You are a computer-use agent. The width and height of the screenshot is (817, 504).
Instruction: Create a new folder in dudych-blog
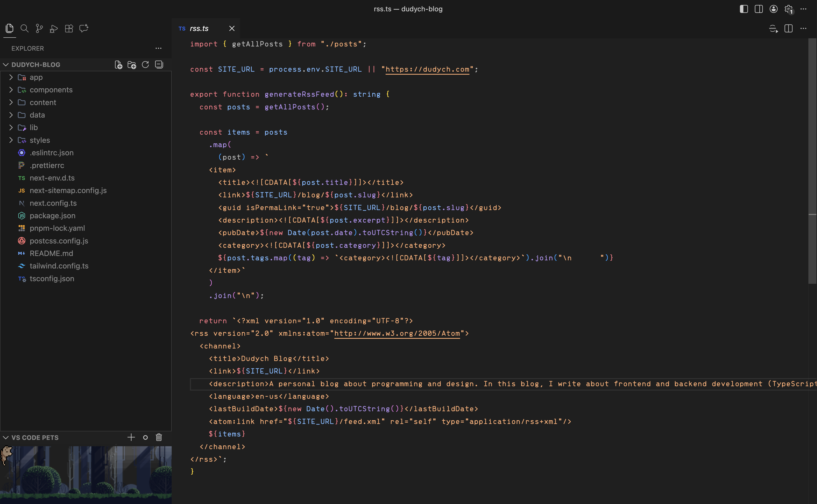pos(132,64)
